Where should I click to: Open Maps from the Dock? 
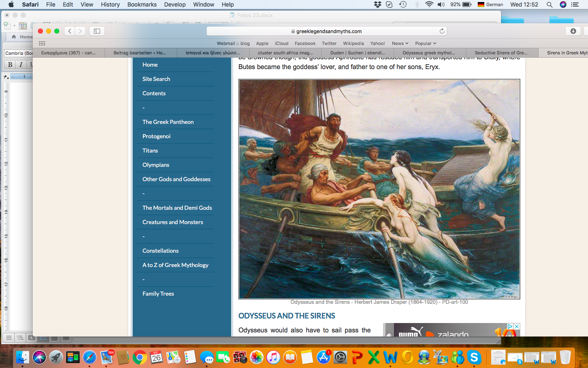[x=173, y=357]
